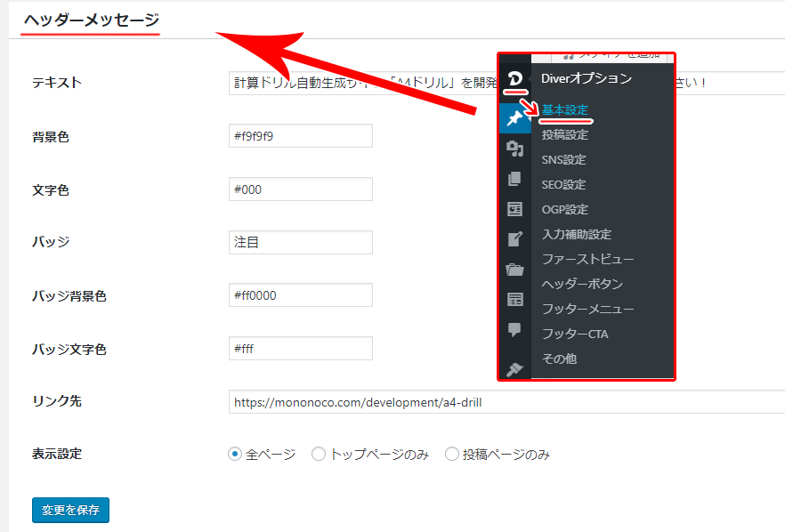Click the comments speech bubble icon
The width and height of the screenshot is (785, 532).
[514, 329]
